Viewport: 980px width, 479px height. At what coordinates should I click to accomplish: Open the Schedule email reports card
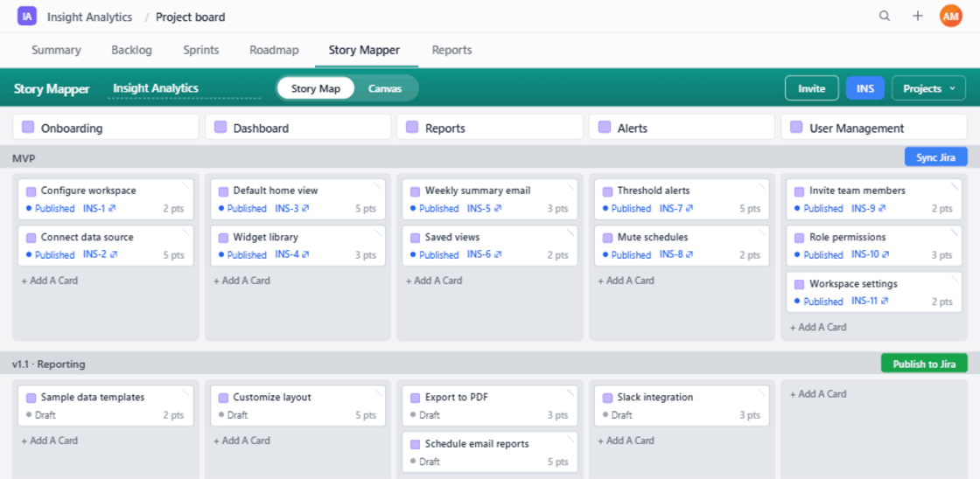pyautogui.click(x=490, y=452)
